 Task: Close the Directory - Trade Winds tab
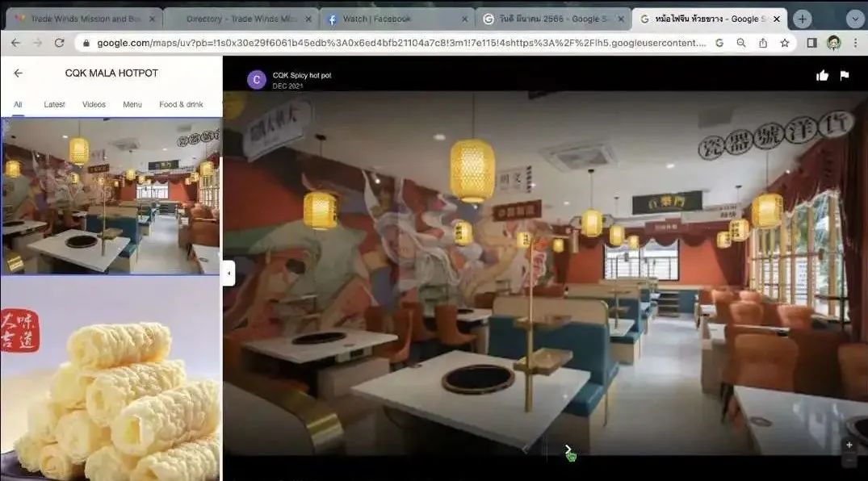pos(308,19)
